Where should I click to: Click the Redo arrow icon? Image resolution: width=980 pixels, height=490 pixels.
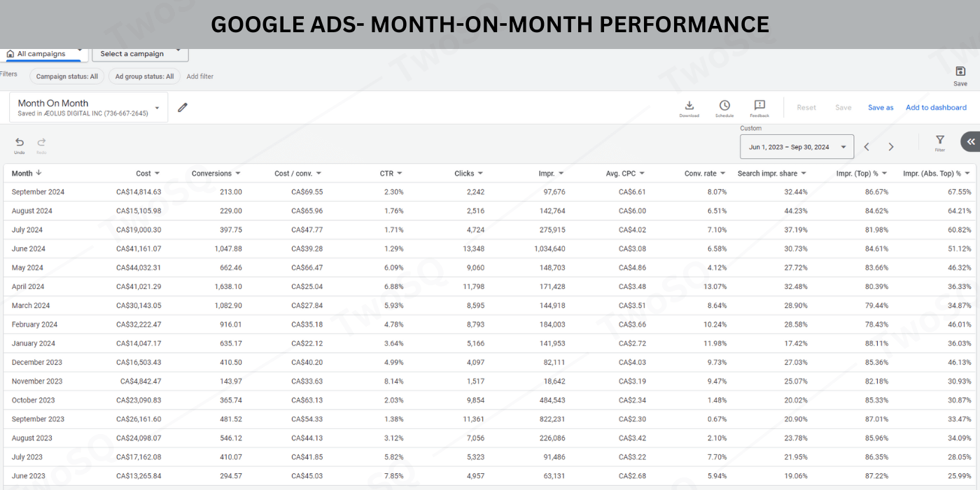(41, 143)
